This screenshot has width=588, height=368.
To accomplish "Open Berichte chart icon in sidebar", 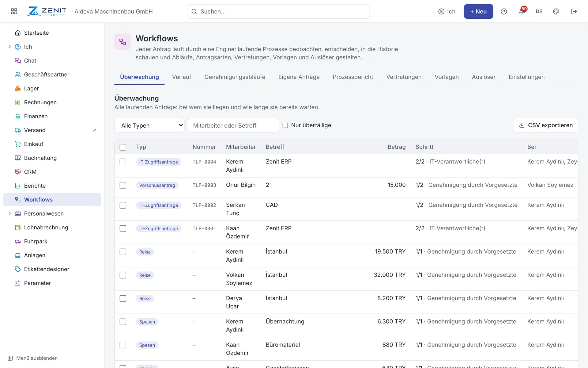I will coord(18,186).
